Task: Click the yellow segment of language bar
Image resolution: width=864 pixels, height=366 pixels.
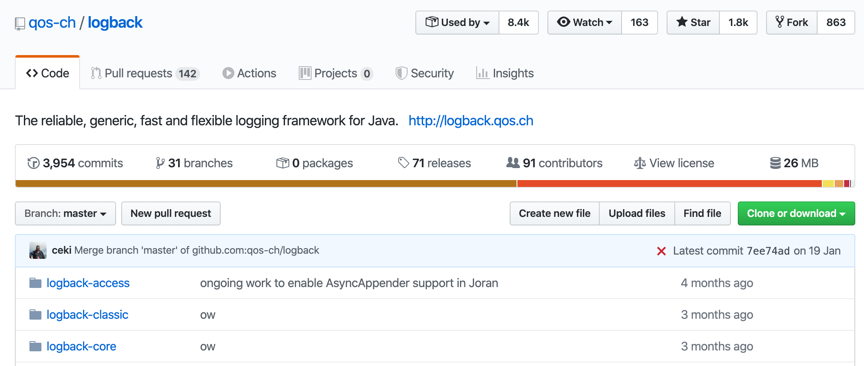Action: [x=828, y=184]
